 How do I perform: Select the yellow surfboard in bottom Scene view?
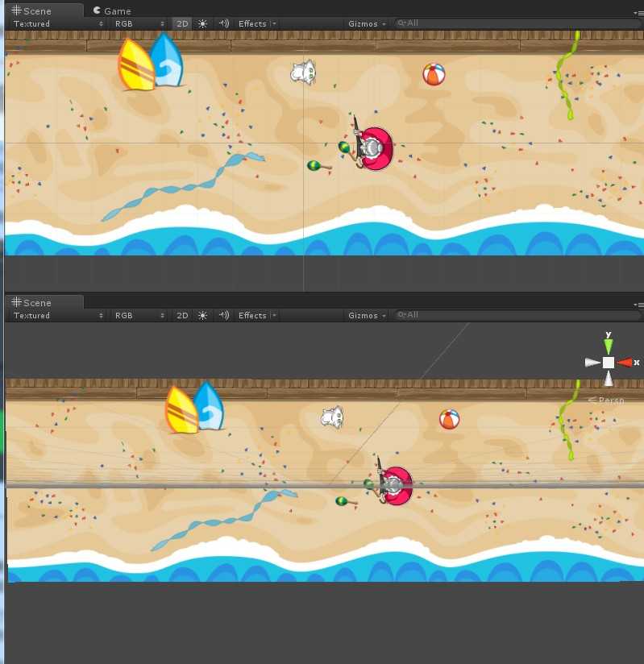click(182, 410)
